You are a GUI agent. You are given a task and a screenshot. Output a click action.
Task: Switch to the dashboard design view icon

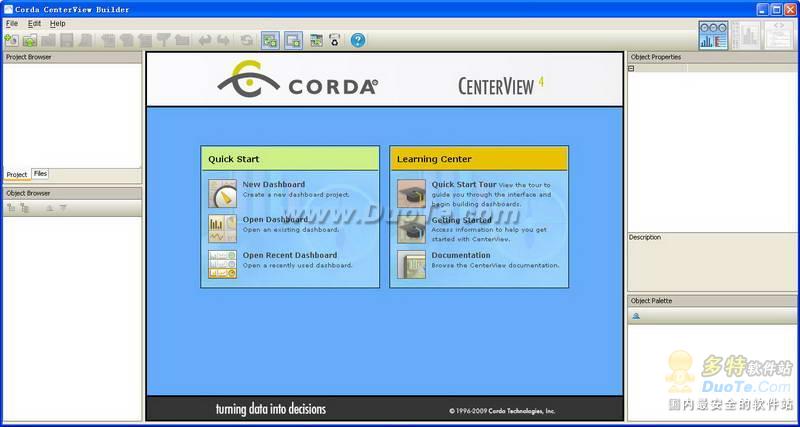[713, 35]
